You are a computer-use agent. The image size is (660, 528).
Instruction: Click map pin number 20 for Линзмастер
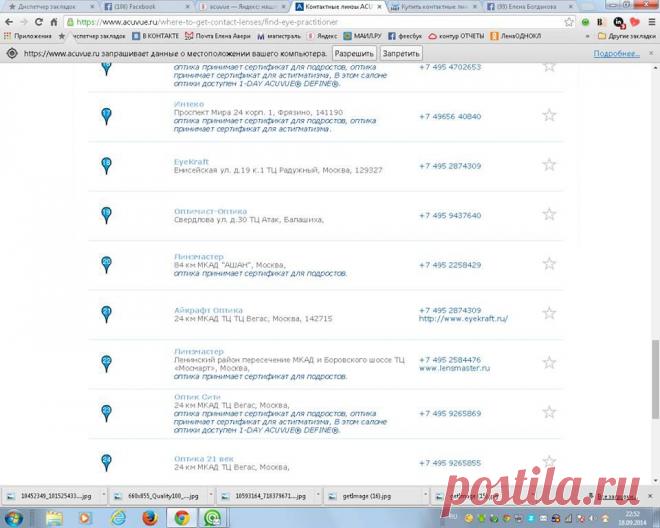pyautogui.click(x=106, y=264)
